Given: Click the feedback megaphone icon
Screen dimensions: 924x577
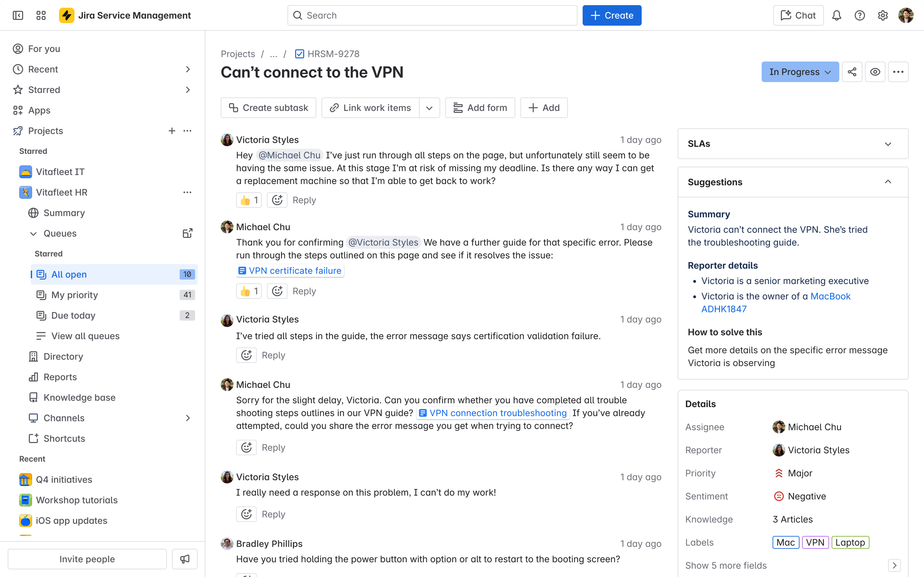Looking at the screenshot, I should (185, 559).
